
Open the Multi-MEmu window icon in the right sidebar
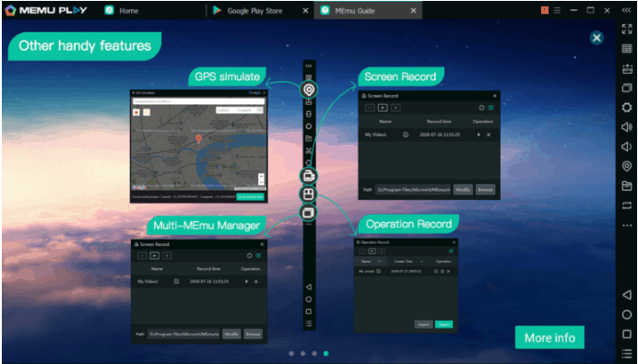[627, 88]
